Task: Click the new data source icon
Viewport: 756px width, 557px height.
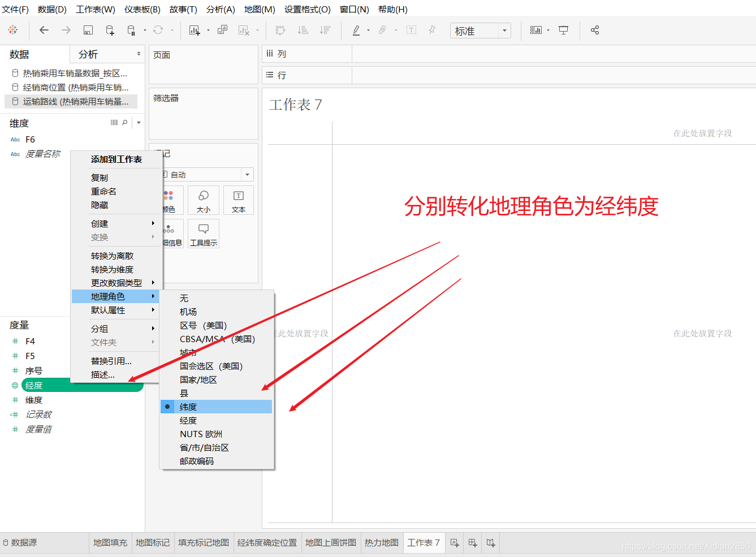Action: [110, 30]
